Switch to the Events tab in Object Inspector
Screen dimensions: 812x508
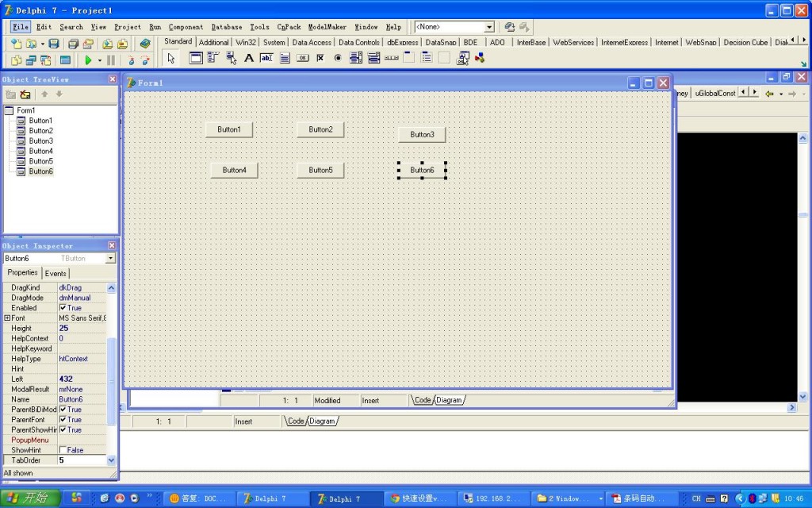click(56, 274)
